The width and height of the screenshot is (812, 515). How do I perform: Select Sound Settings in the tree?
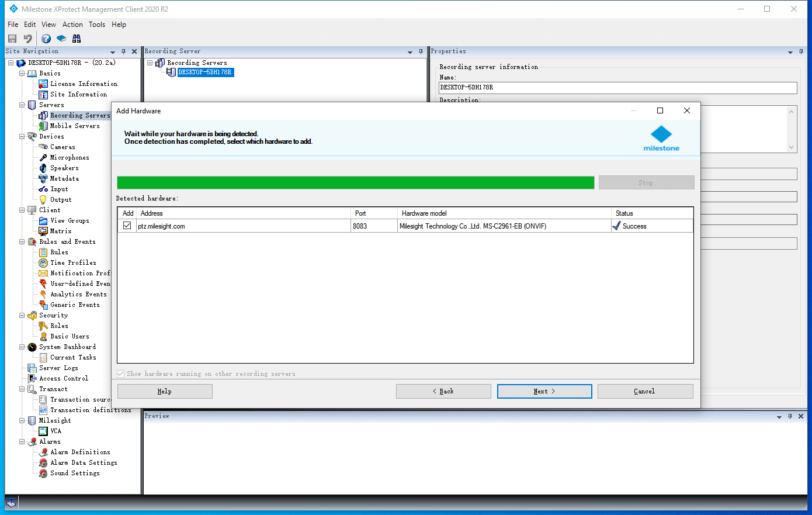75,473
